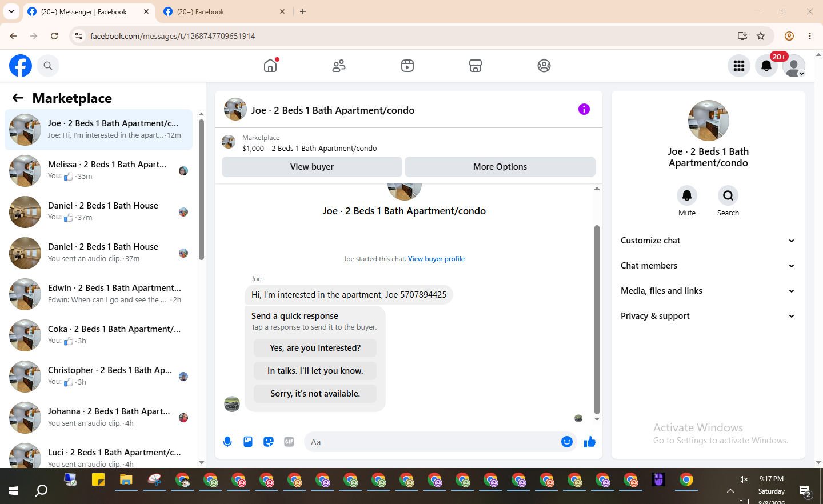
Task: Open the Video (Reels) icon in navigation
Action: (407, 66)
